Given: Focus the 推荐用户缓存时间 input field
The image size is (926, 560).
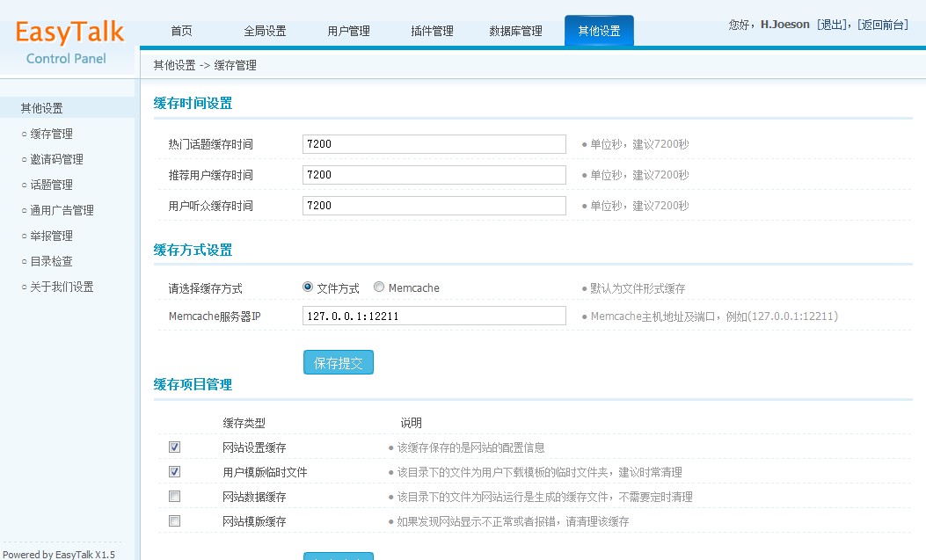Looking at the screenshot, I should (434, 175).
